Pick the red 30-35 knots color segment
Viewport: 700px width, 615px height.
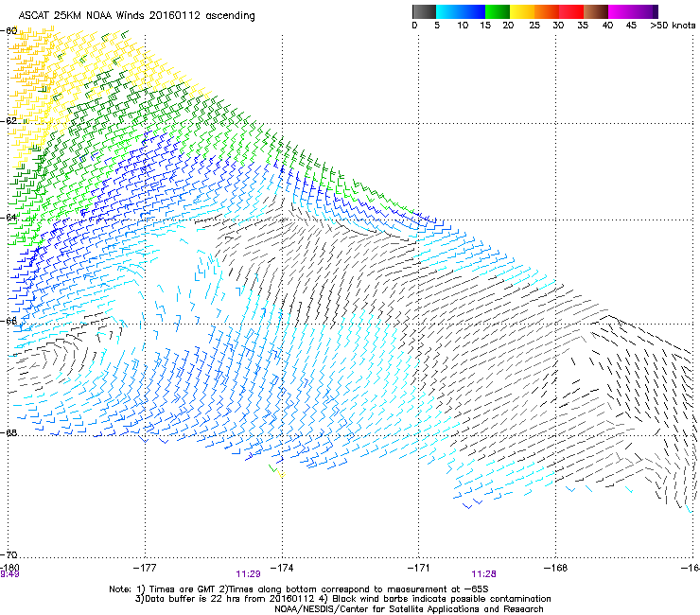[571, 11]
